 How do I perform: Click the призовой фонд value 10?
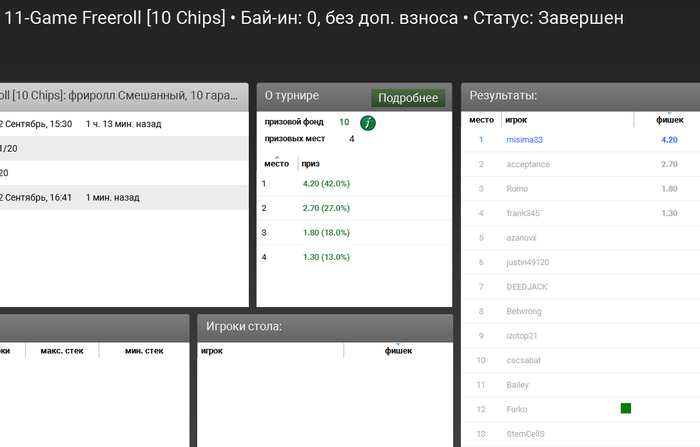(x=344, y=122)
